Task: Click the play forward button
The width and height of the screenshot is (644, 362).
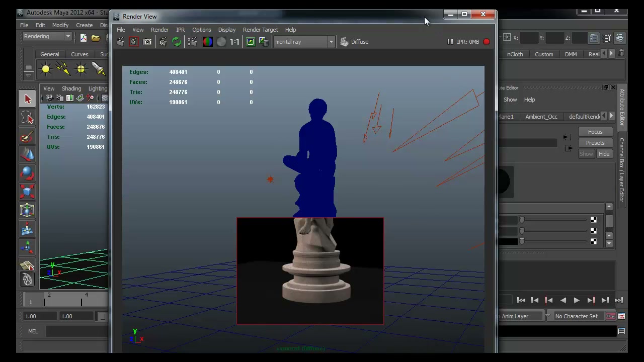Action: click(577, 300)
